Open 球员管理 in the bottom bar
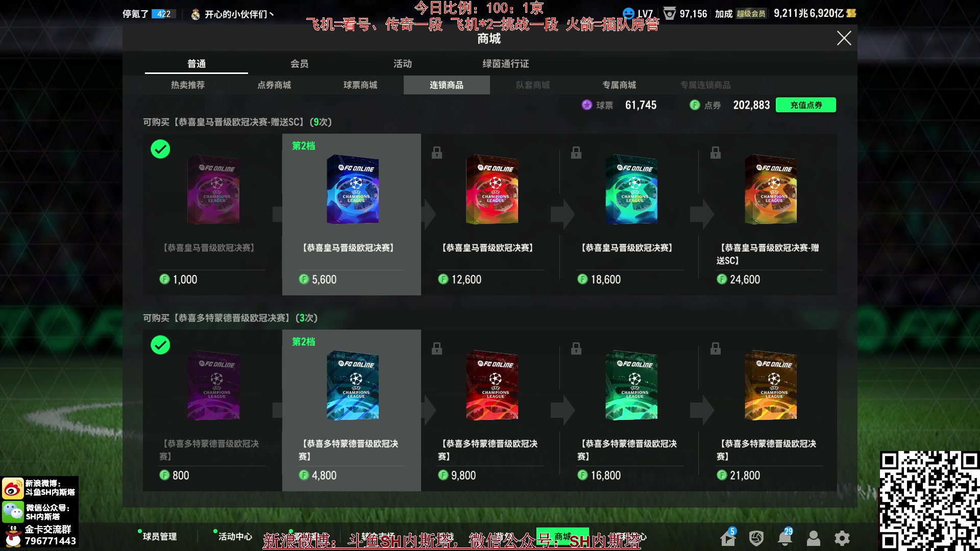 coord(160,537)
